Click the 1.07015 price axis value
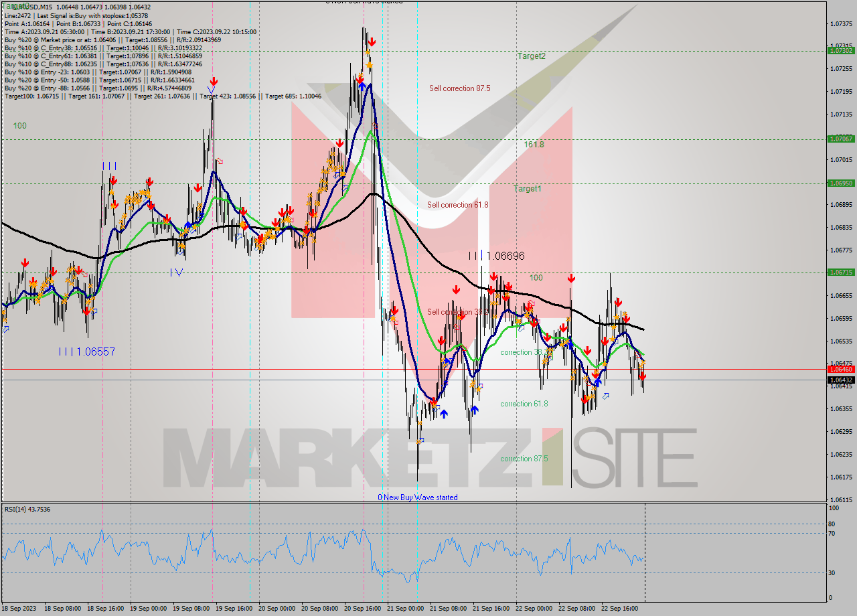Image resolution: width=857 pixels, height=616 pixels. pos(840,159)
